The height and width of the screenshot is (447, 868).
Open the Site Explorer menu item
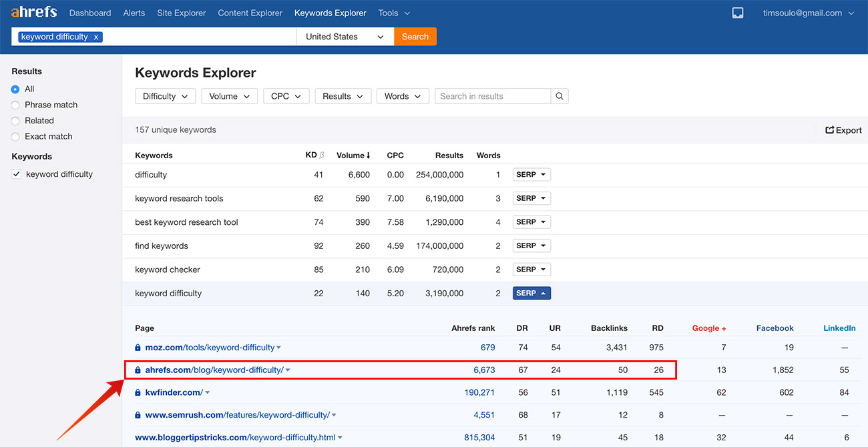[x=181, y=12]
